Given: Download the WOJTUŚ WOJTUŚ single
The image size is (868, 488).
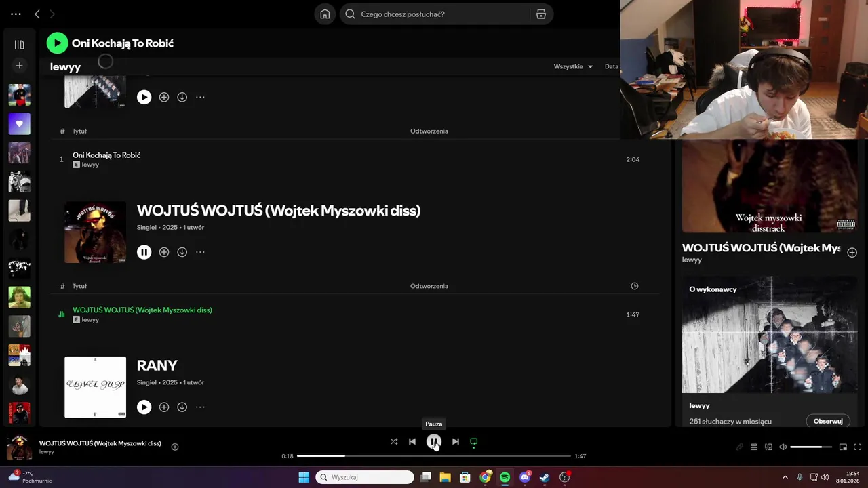Looking at the screenshot, I should [182, 252].
